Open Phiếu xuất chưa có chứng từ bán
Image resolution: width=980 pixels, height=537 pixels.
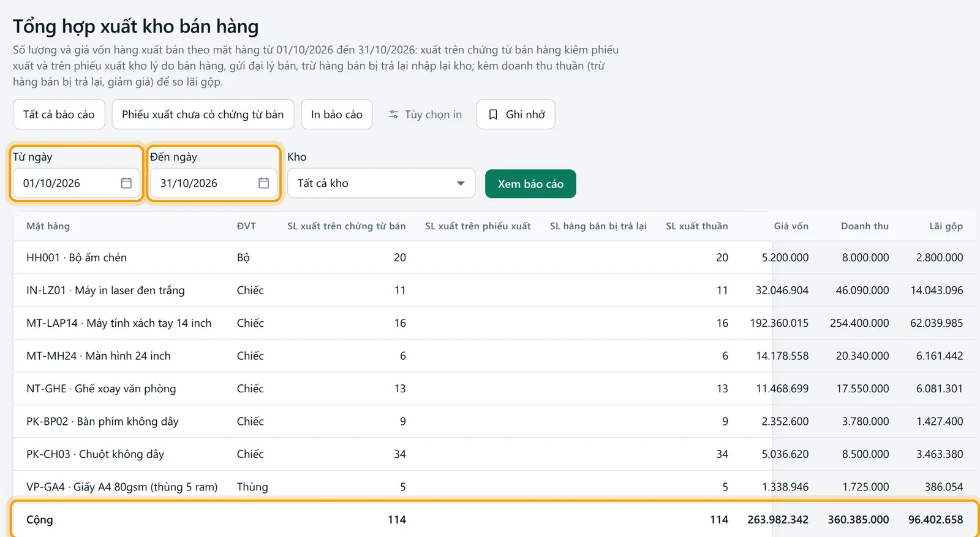pos(203,115)
